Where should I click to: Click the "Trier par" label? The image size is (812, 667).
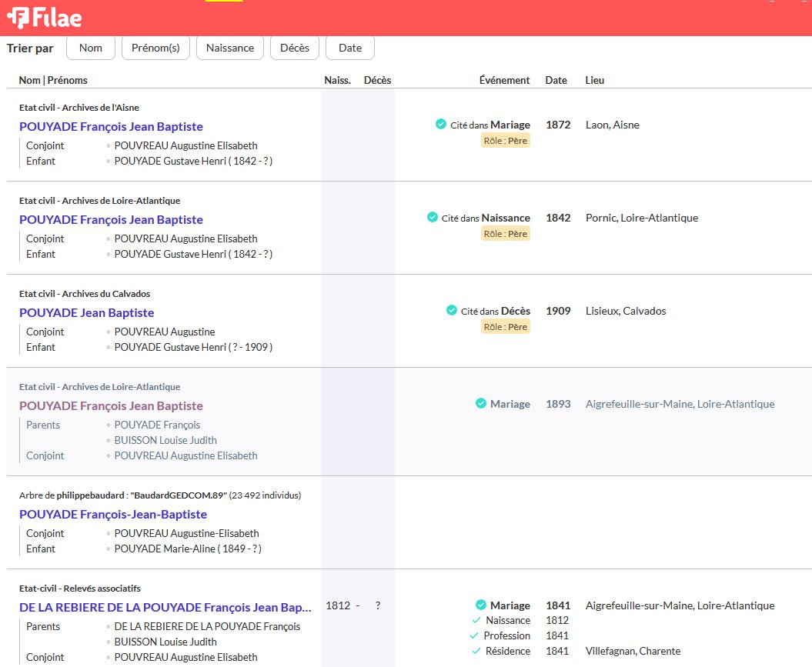click(30, 48)
